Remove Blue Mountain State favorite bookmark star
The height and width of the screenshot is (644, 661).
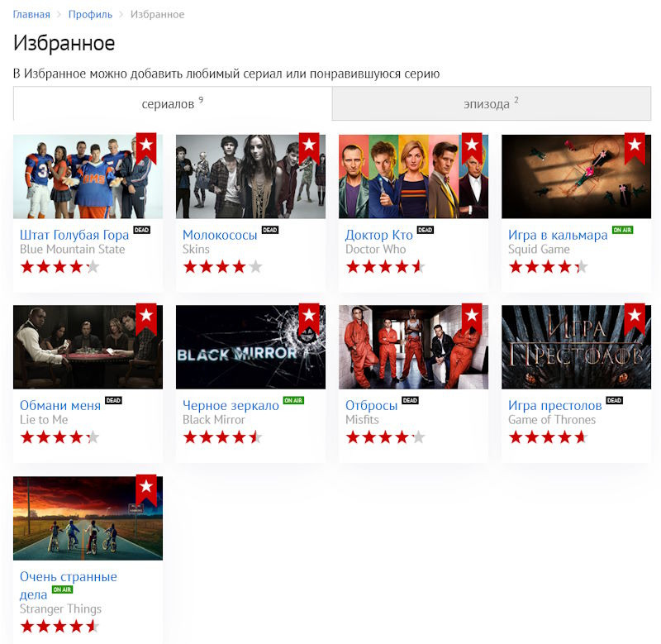146,148
